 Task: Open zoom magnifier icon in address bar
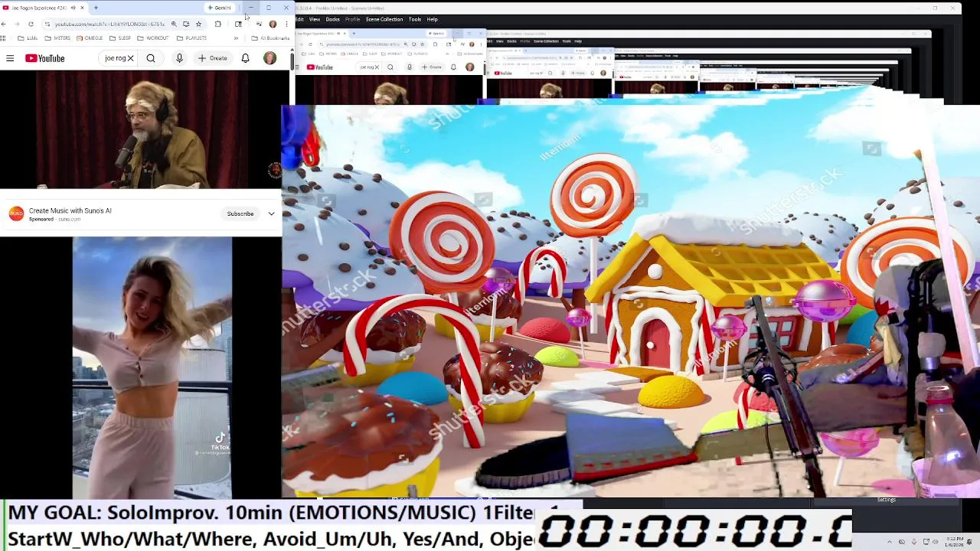[174, 24]
